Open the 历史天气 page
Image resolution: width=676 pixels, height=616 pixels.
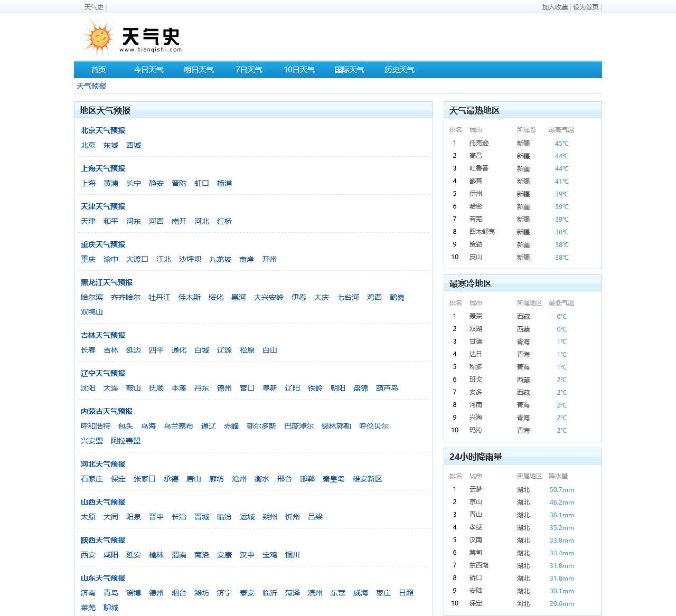[399, 69]
